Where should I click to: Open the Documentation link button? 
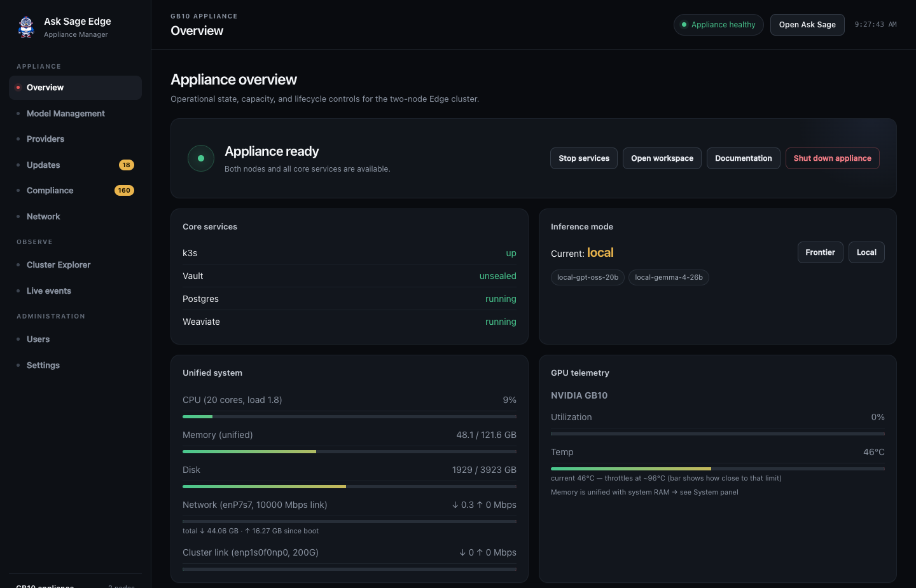[744, 158]
